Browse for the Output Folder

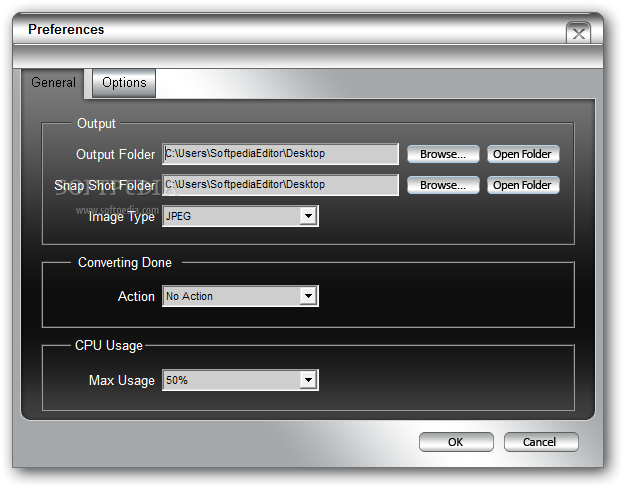coord(443,154)
